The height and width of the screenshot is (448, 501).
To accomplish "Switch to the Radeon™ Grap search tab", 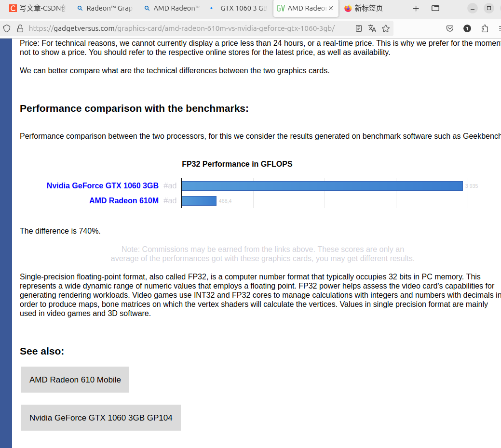I will point(105,8).
